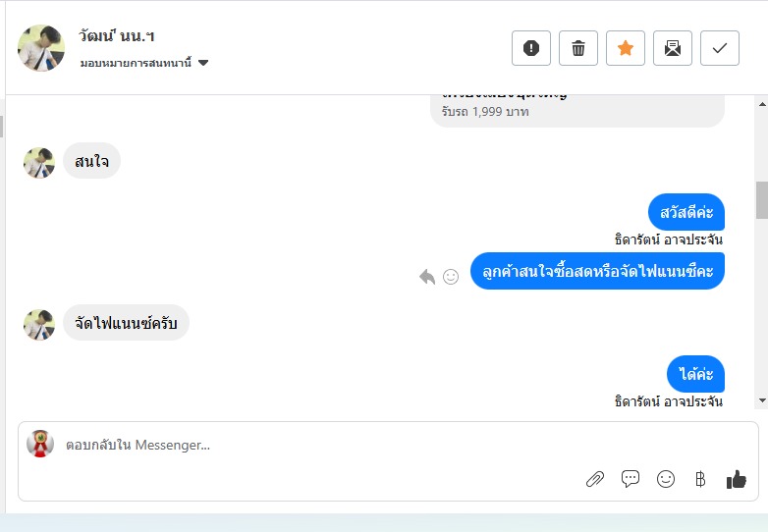Click the จัดไฟแนนซ์ครับ message bubble
768x532 pixels.
coord(126,323)
